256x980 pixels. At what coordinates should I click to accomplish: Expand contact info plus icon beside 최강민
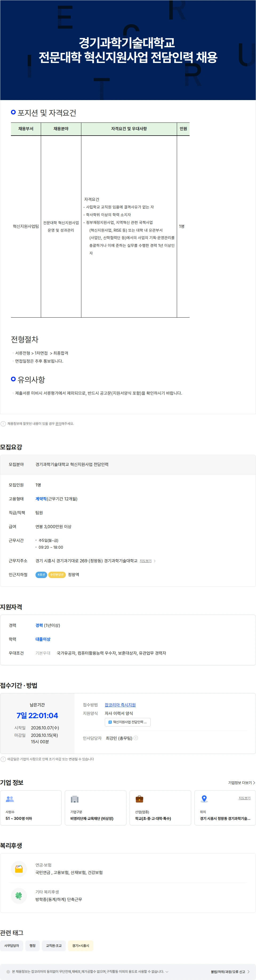(136, 738)
